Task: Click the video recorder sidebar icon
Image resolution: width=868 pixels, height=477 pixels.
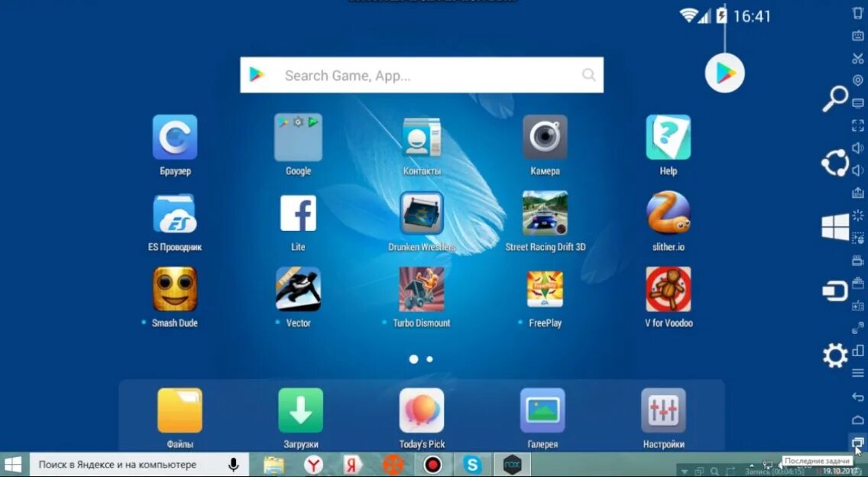Action: coord(857,261)
